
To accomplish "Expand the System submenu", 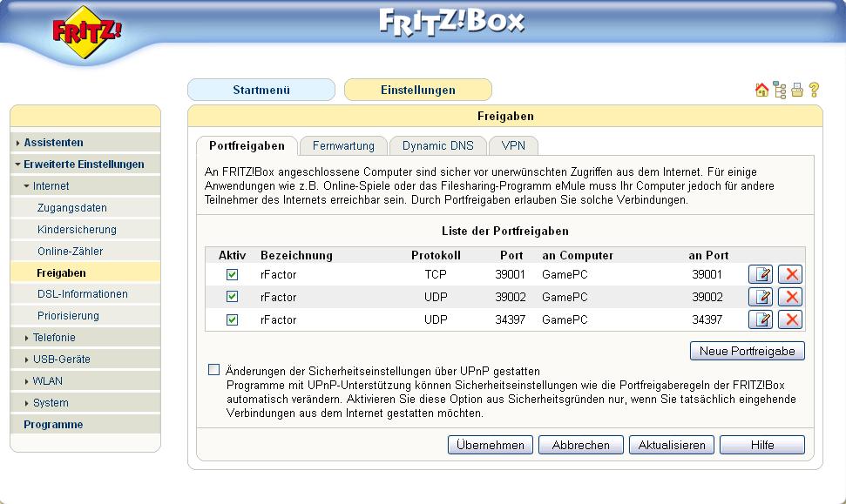I will pyautogui.click(x=85, y=403).
